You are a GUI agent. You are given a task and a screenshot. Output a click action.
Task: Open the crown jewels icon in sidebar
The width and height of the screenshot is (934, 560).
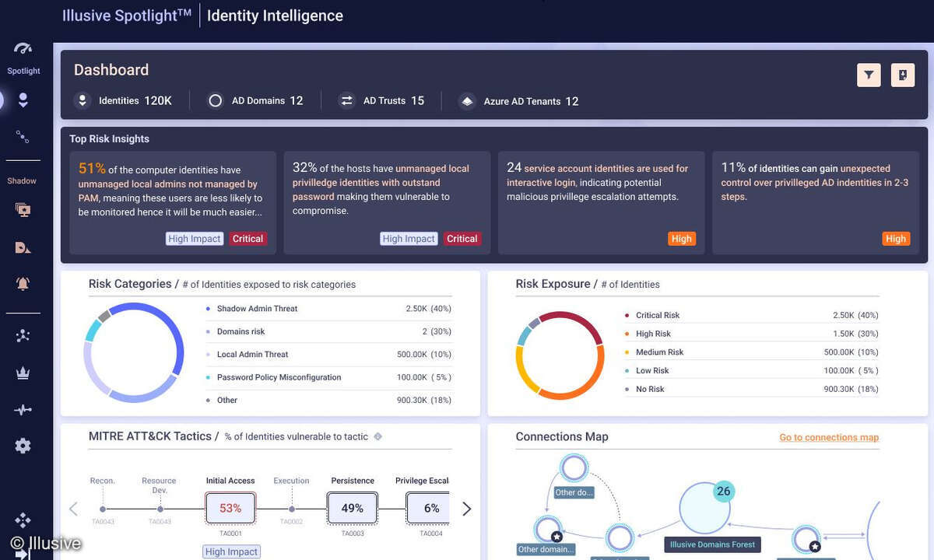point(23,373)
